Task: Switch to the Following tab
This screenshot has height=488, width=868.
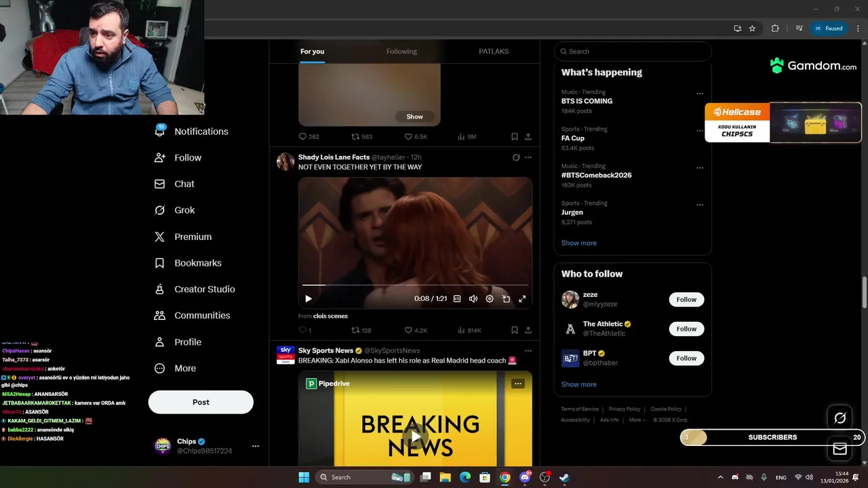Action: tap(401, 52)
